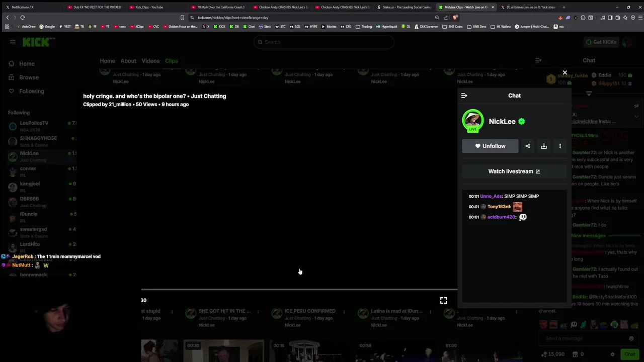
Task: Open the Hyperliquid bookmark
Action: point(386,27)
